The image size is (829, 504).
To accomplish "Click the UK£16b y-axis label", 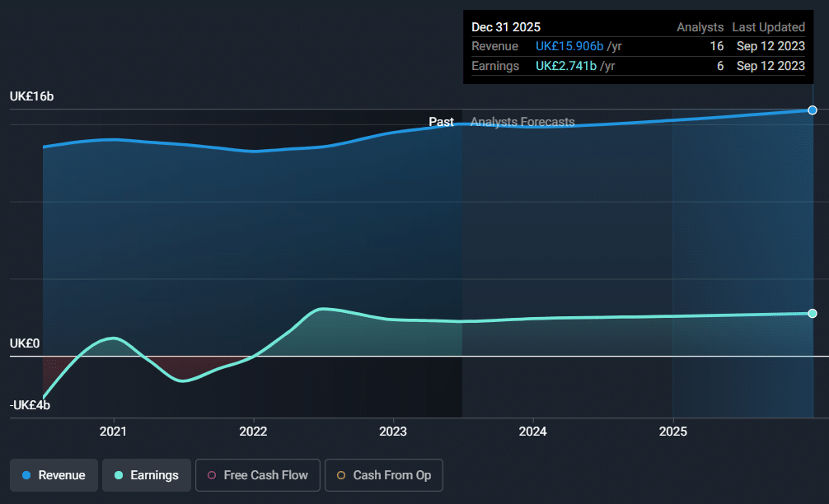I will tap(32, 96).
